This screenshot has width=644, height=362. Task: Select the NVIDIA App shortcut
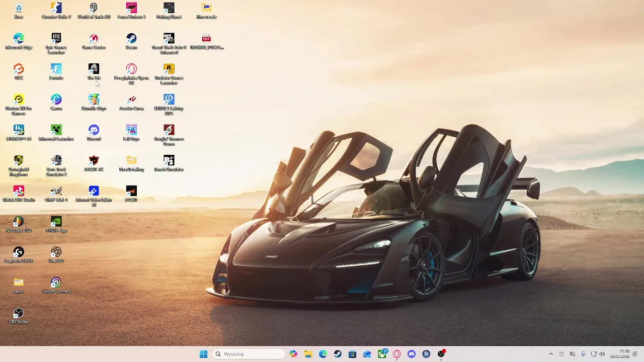[56, 225]
